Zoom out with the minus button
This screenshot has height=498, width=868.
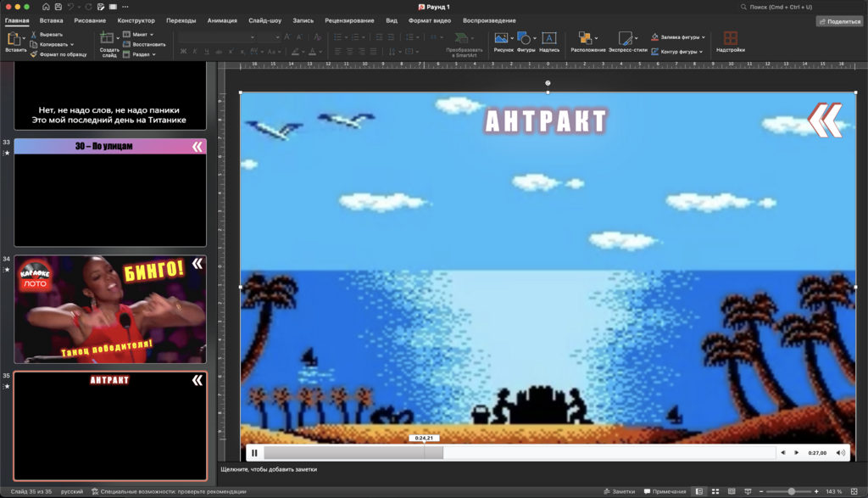pos(761,491)
